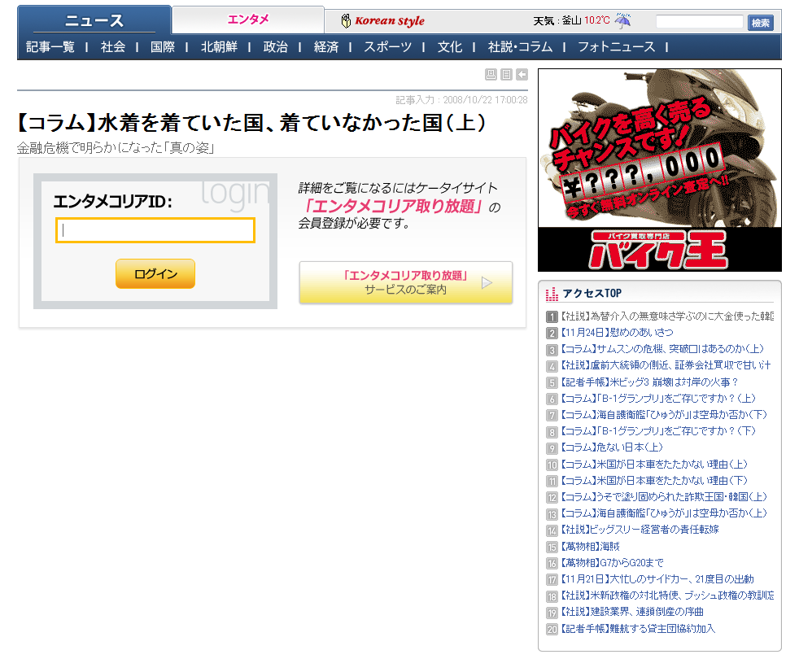This screenshot has width=799, height=672.
Task: Select 社会 in the navigation bar
Action: tap(112, 47)
